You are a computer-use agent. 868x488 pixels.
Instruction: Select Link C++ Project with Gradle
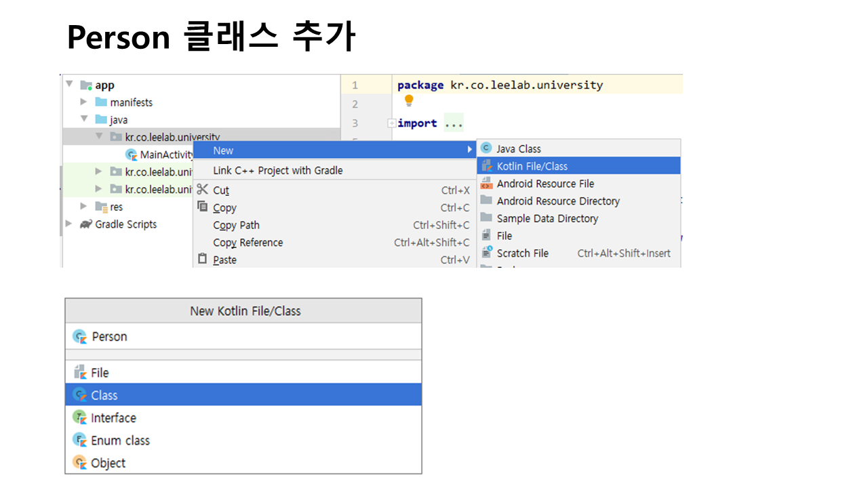278,170
